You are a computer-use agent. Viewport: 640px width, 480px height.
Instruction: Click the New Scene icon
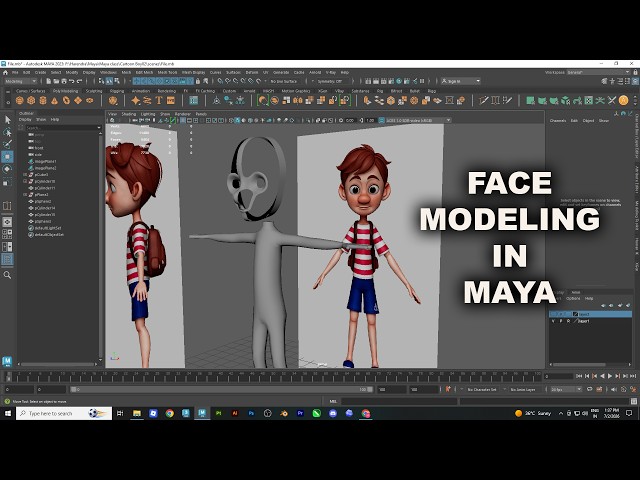[49, 81]
